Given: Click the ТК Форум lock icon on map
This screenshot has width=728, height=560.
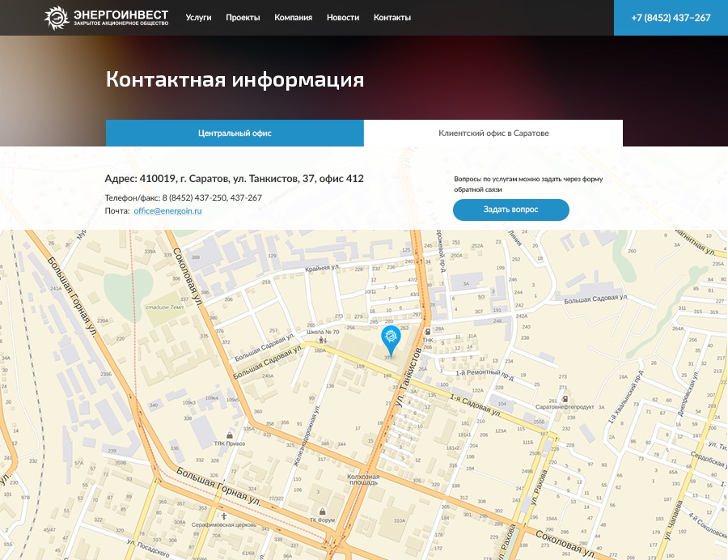Looking at the screenshot, I should [x=324, y=511].
